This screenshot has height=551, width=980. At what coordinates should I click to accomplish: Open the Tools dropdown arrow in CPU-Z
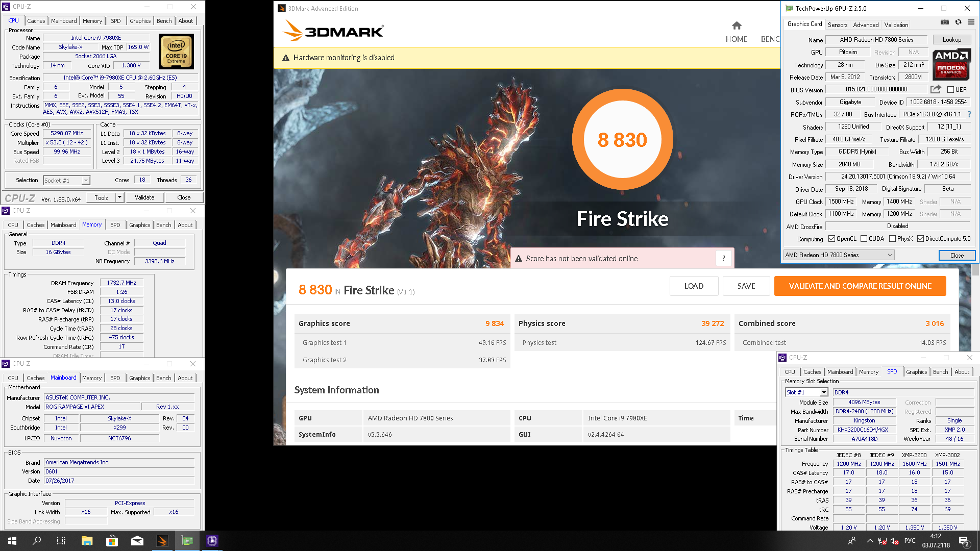[x=119, y=197]
